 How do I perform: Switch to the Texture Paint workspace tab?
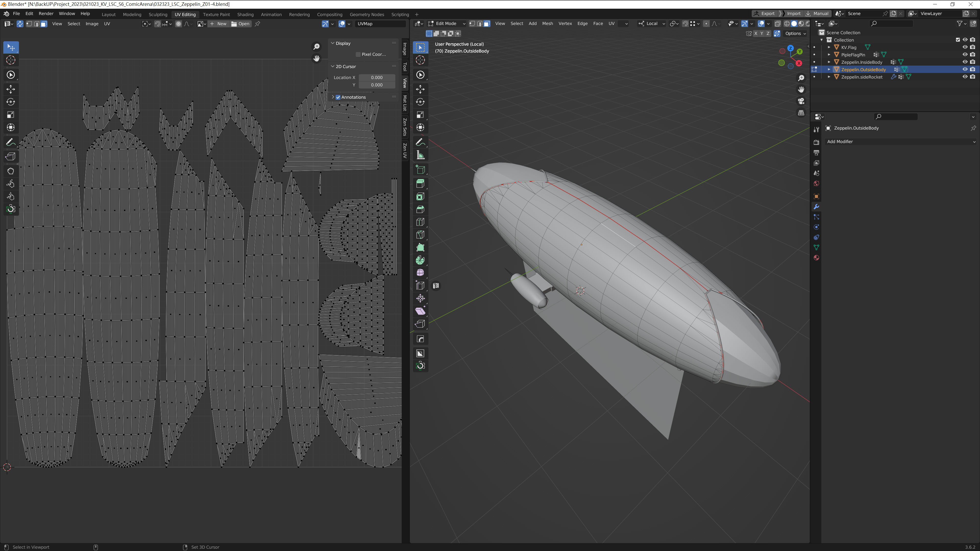[216, 15]
